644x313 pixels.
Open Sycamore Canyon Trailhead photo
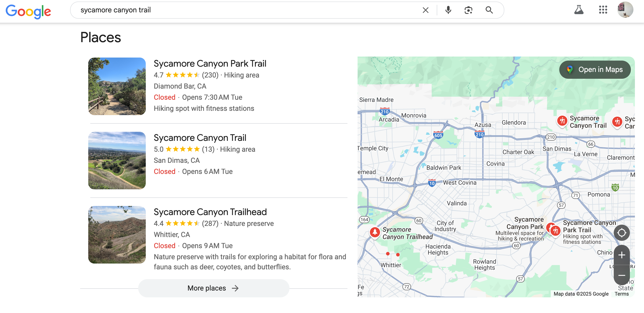pos(117,235)
